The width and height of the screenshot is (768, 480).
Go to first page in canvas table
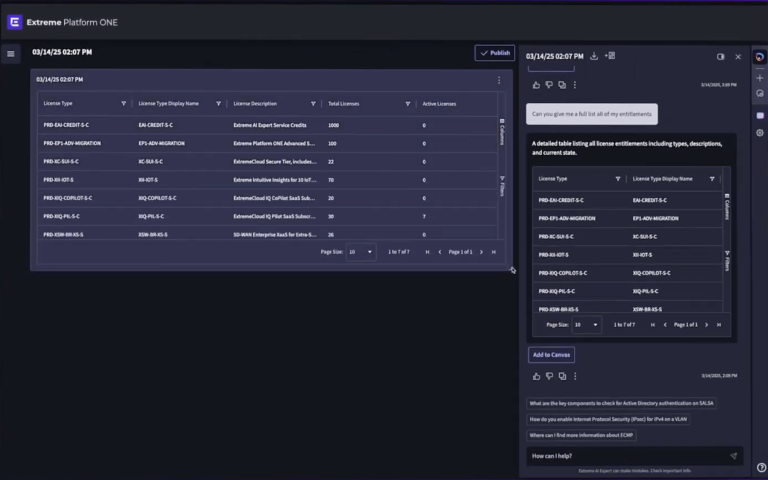click(x=428, y=252)
